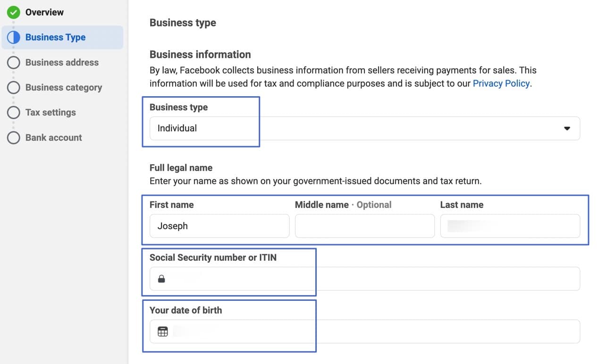Click the circle icon beside Bank account
599x364 pixels.
pyautogui.click(x=14, y=137)
